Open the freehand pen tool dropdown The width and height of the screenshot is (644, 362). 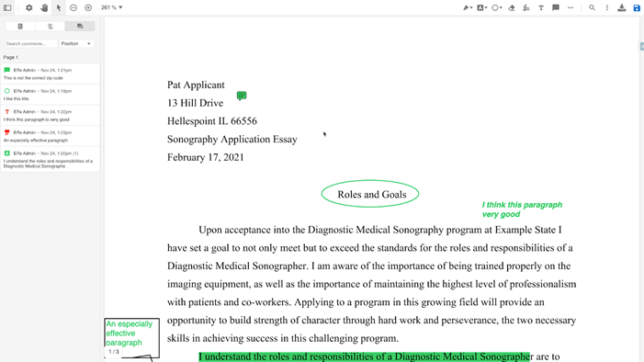(x=468, y=7)
